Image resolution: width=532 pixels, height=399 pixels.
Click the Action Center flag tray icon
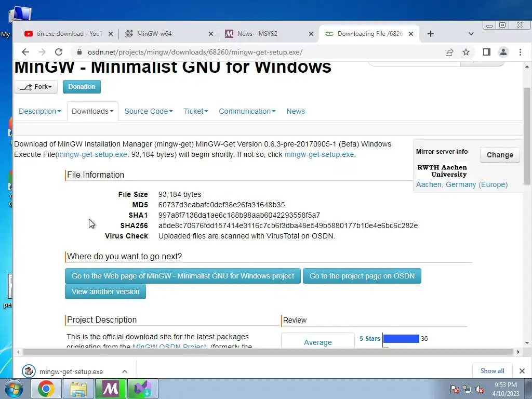click(455, 389)
